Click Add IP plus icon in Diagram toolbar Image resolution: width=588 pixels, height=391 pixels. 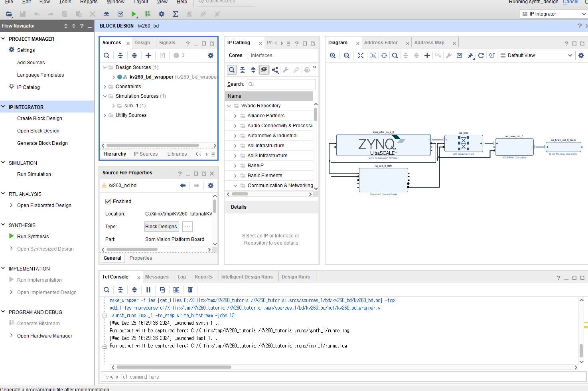(x=427, y=55)
